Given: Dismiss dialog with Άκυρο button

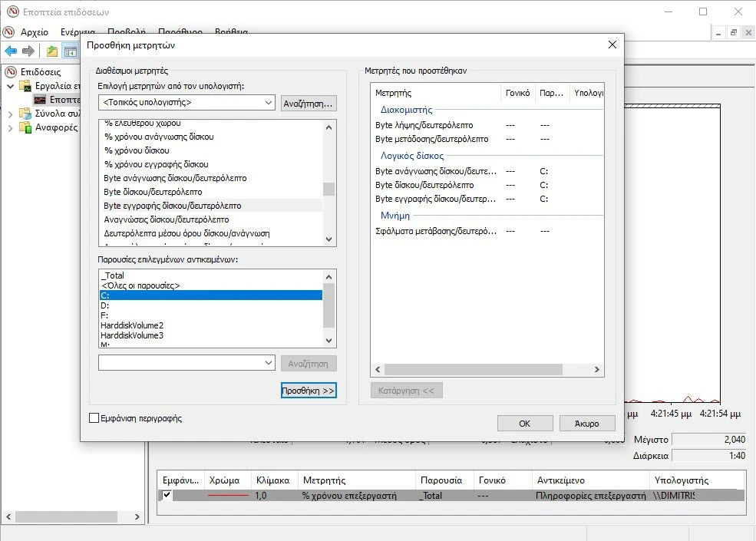Looking at the screenshot, I should click(586, 423).
